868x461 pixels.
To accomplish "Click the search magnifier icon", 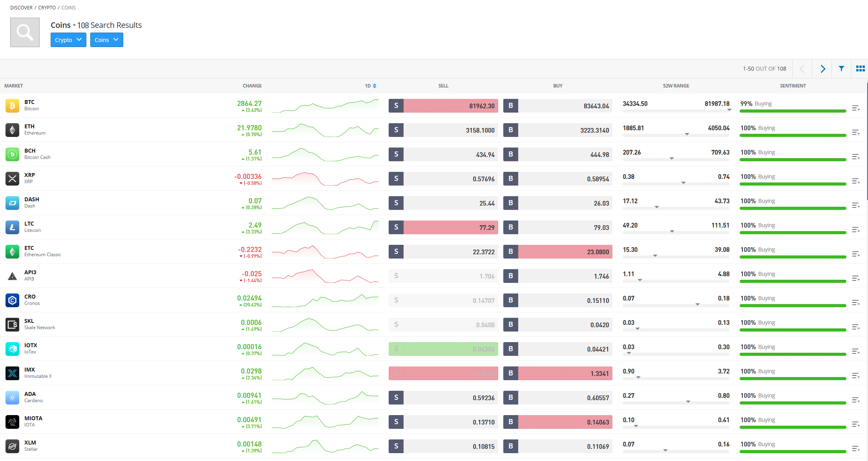I will tap(25, 31).
